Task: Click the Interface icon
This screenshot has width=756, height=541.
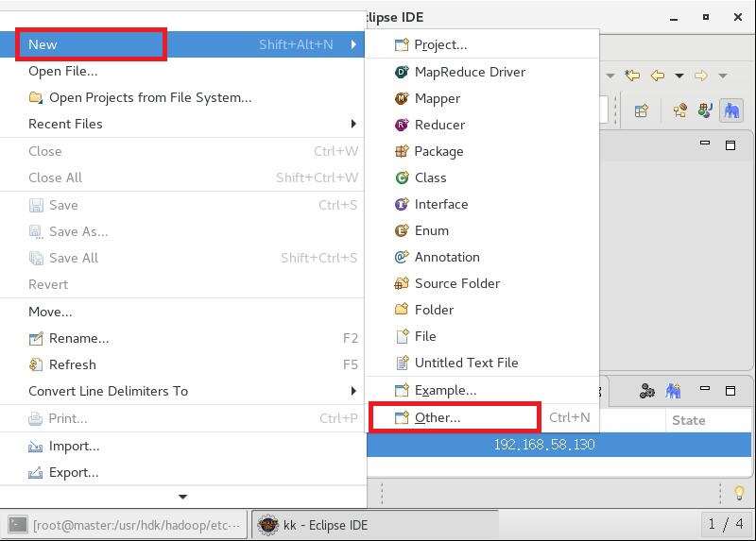Action: click(402, 204)
